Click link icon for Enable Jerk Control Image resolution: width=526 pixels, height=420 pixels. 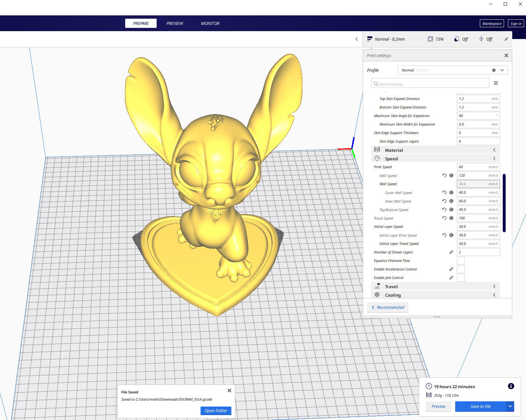click(x=451, y=278)
